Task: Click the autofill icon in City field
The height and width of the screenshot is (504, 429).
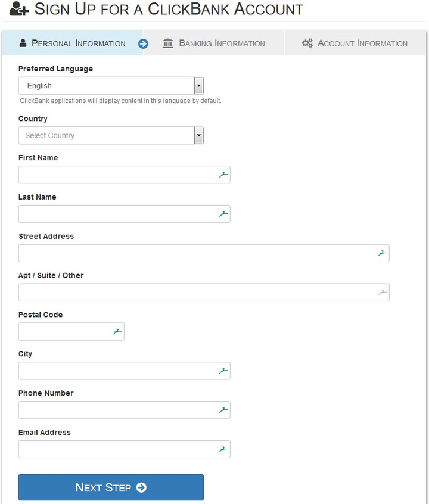Action: click(223, 371)
